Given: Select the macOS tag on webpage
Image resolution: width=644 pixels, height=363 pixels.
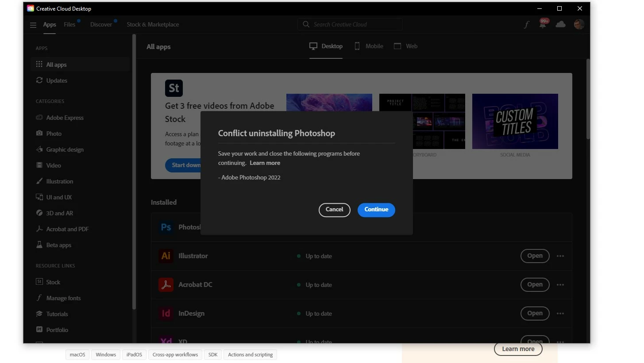Looking at the screenshot, I should coord(77,355).
